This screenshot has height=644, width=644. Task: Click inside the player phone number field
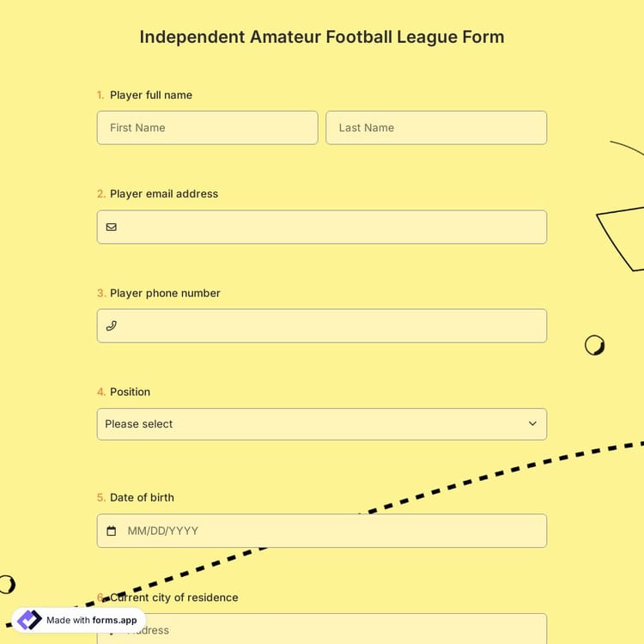[x=331, y=326]
